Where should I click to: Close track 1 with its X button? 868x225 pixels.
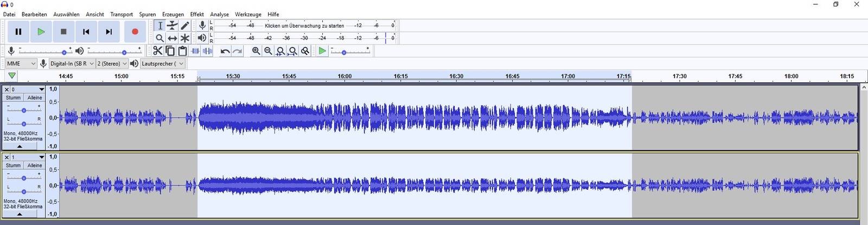(x=7, y=157)
